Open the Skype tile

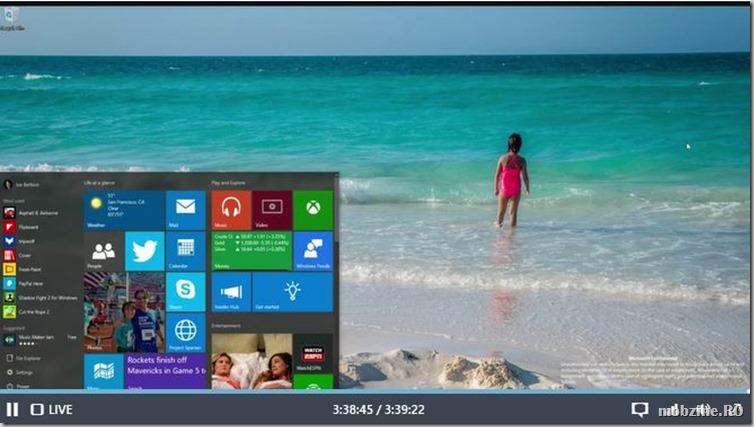(x=186, y=292)
